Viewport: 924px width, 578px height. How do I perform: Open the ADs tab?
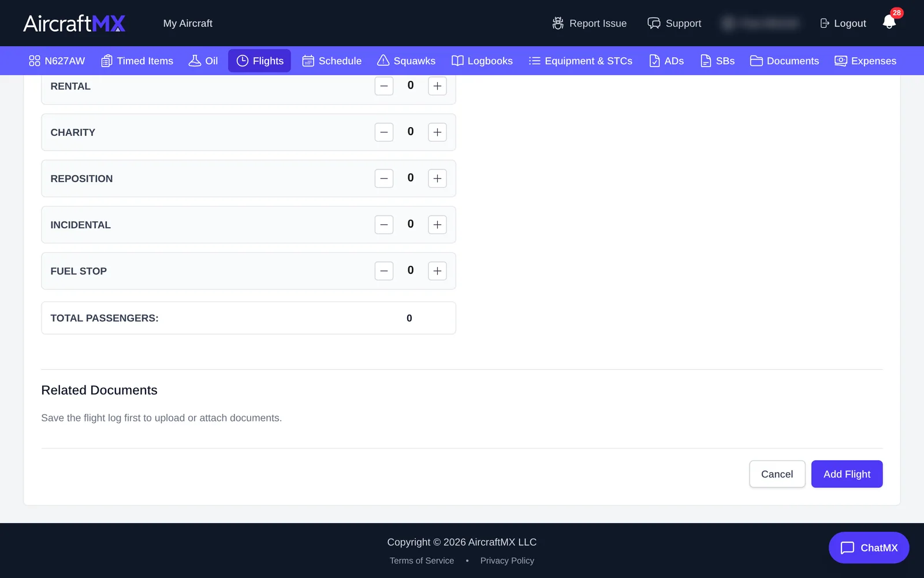(666, 61)
